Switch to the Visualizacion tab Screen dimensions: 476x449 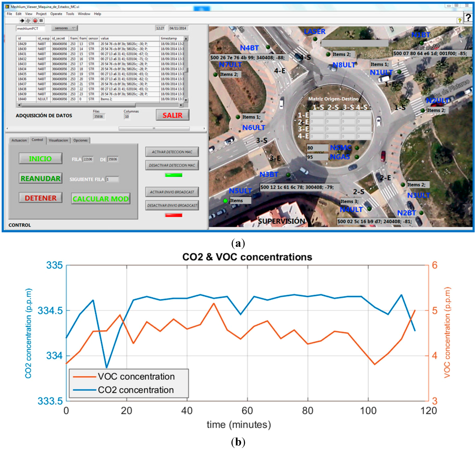58,140
